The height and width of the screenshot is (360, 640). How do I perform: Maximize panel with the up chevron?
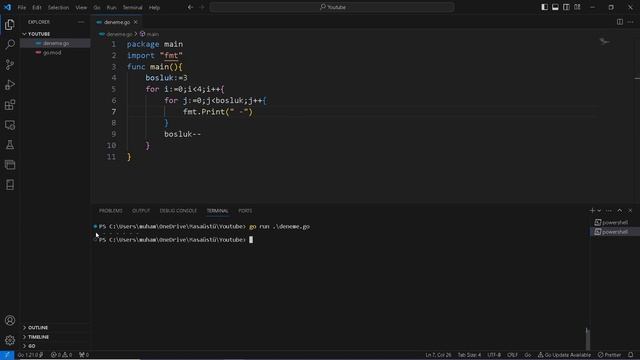620,211
